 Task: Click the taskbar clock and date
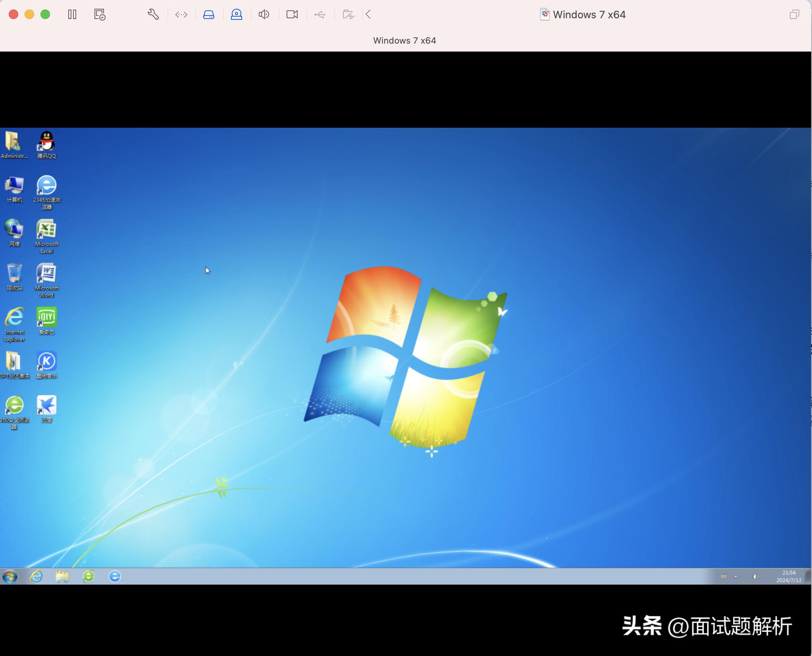(789, 576)
